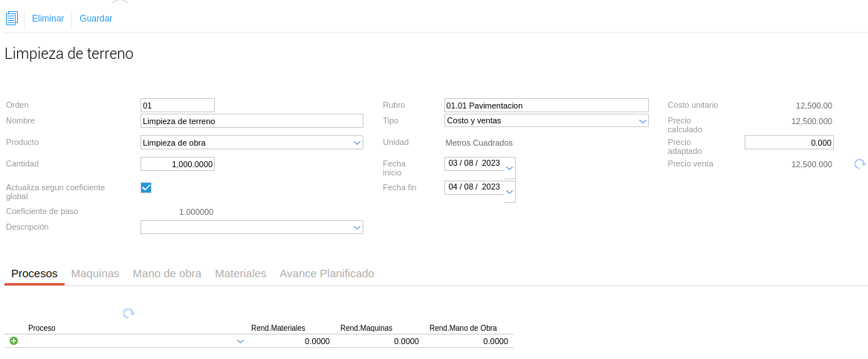
Task: Focus the Precio adaptado input field
Action: pos(788,143)
